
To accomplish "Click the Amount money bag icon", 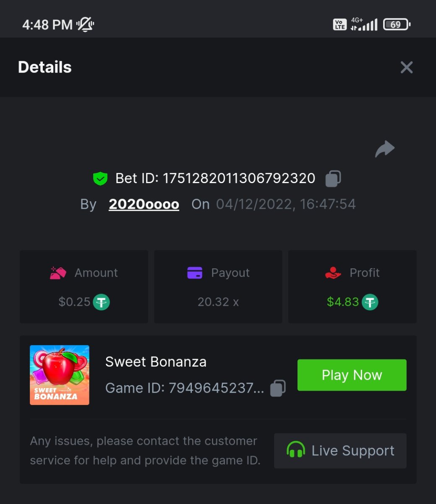I will (x=58, y=273).
